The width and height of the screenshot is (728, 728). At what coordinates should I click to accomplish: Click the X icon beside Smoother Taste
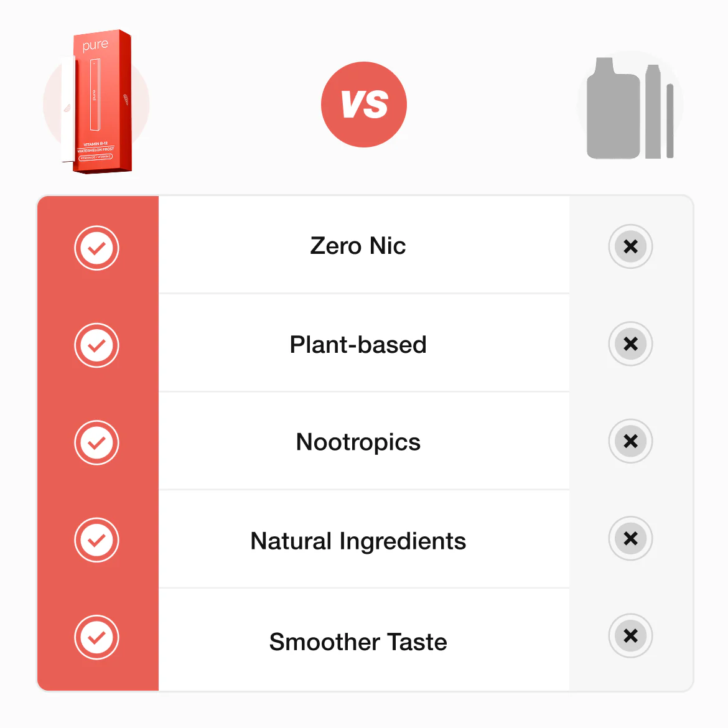click(630, 636)
